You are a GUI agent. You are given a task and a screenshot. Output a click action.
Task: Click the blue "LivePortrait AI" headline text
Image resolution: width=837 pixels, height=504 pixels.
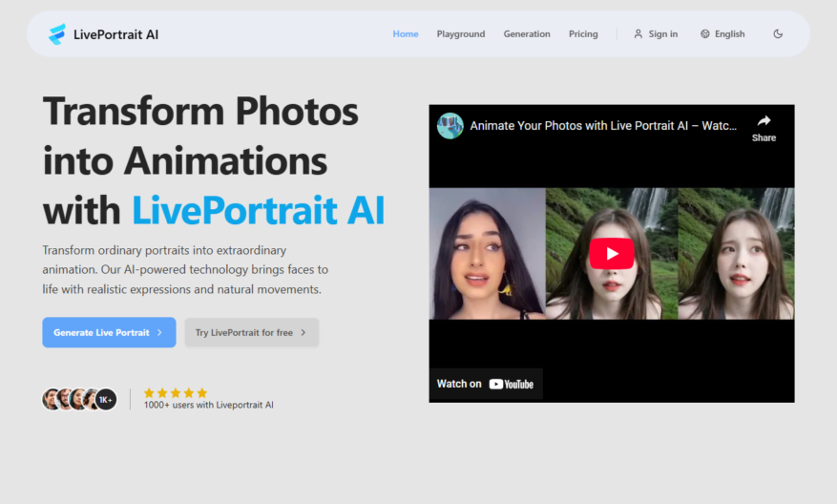tap(259, 210)
